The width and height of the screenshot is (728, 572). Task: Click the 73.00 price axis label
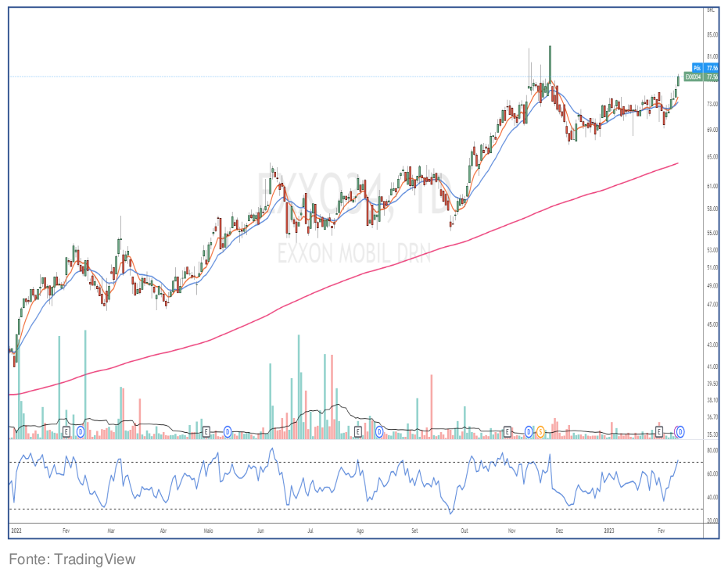(712, 104)
